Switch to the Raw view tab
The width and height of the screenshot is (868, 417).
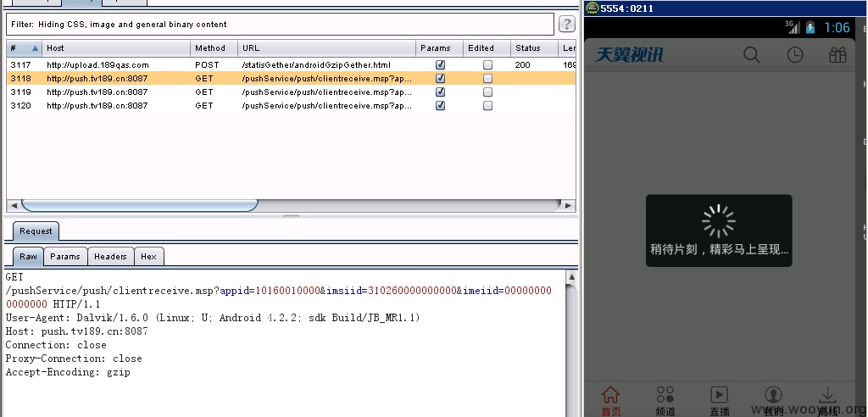(28, 257)
